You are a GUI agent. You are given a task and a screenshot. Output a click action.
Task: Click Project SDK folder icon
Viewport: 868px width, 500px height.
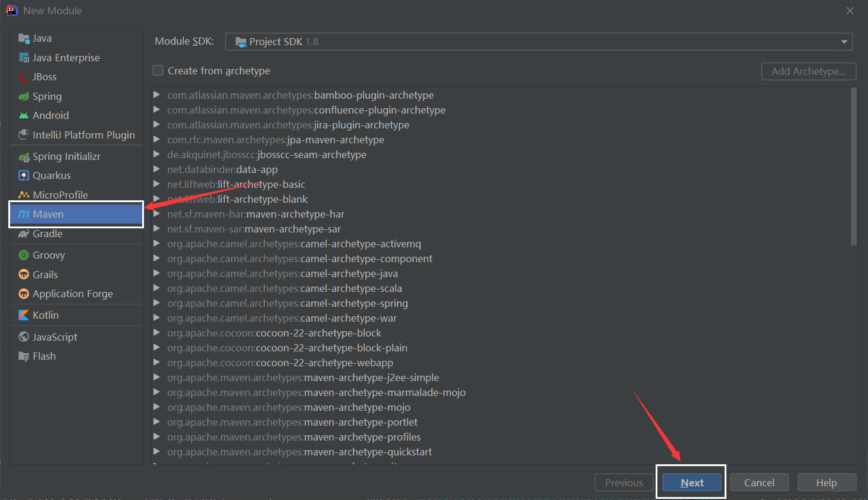coord(241,42)
